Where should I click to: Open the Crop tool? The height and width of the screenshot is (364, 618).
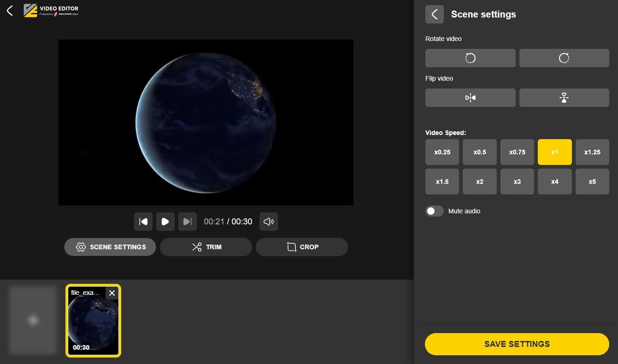point(302,247)
